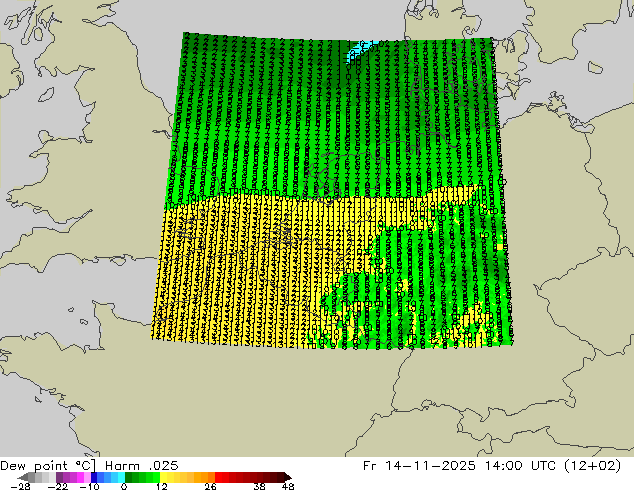Click the "Fr 14-11-2025" date text
634x490 pixels.
(419, 466)
